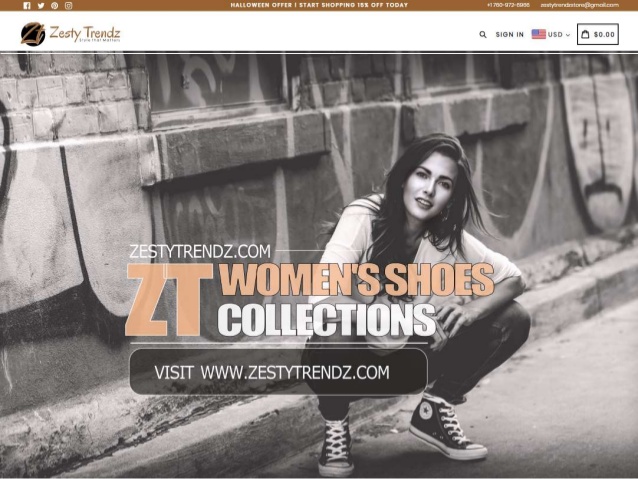This screenshot has width=638, height=479.
Task: Click the WOMEN'S SHOES COLLECTIONS headline
Action: coord(356,300)
